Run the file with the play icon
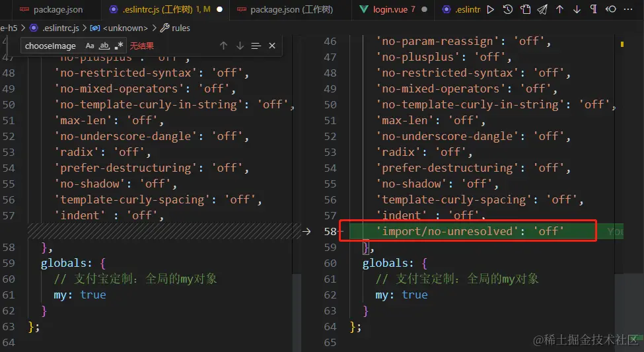The width and height of the screenshot is (644, 352). point(490,9)
